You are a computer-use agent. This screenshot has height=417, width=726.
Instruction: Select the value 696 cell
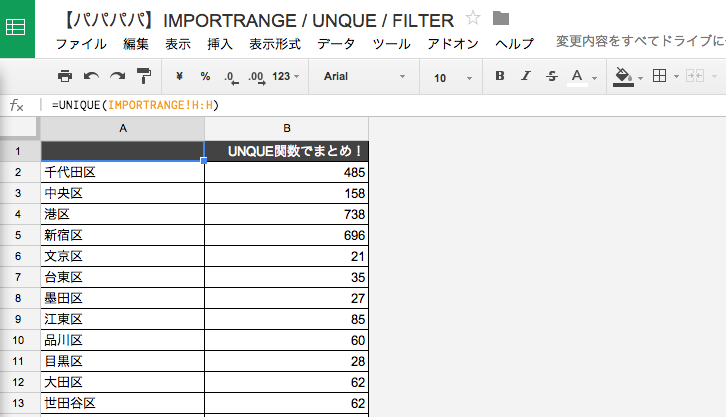pyautogui.click(x=287, y=235)
